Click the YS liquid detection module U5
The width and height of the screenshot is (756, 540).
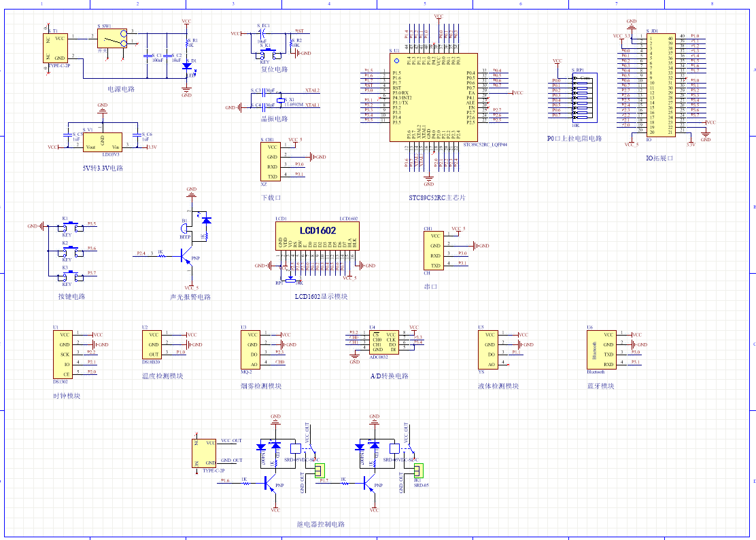click(491, 349)
